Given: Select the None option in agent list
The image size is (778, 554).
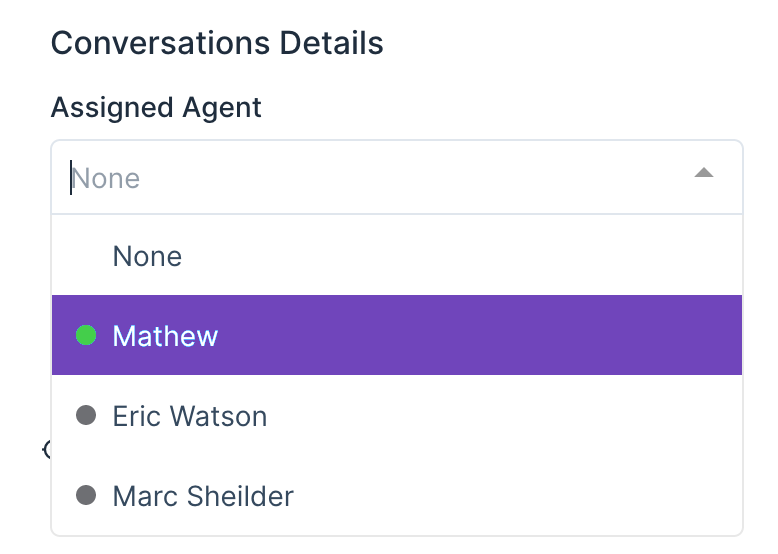Looking at the screenshot, I should [147, 256].
